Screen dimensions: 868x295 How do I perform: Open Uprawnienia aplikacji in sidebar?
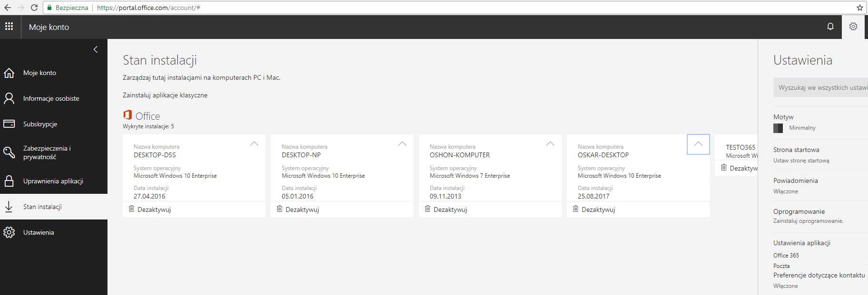coord(54,181)
